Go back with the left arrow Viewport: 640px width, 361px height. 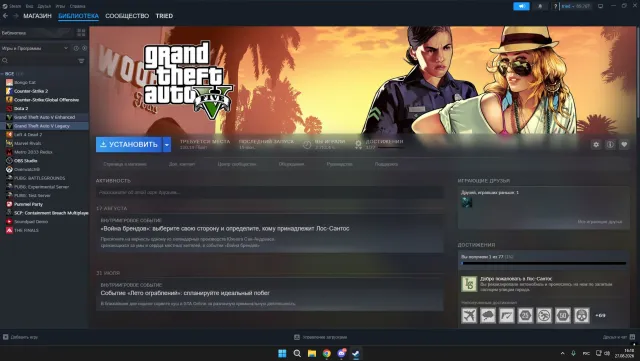(x=5, y=16)
